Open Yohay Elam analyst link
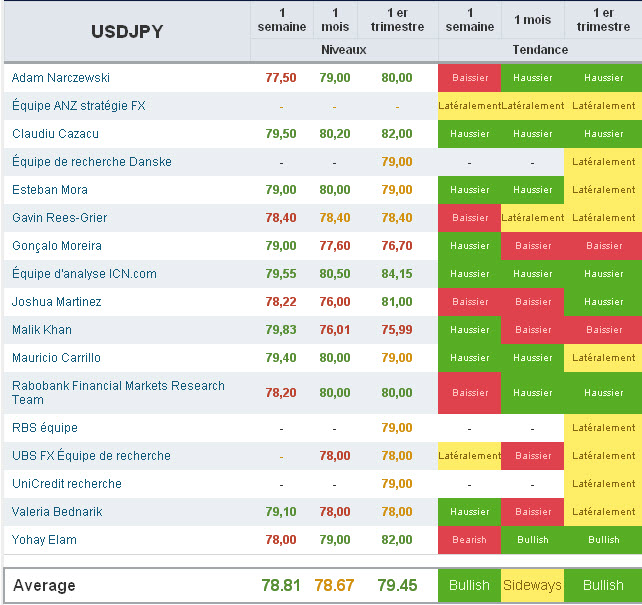The width and height of the screenshot is (642, 605). click(44, 540)
